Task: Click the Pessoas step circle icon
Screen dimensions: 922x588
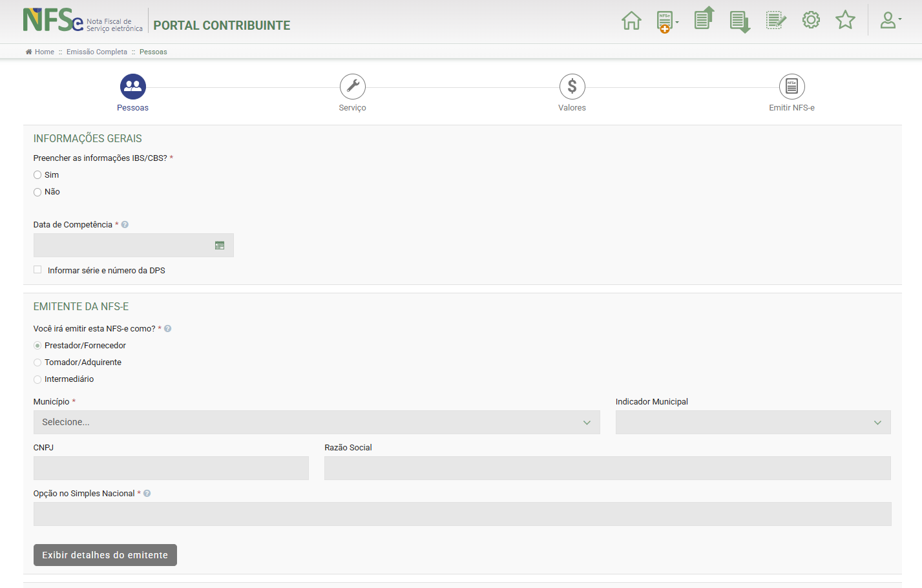Action: pyautogui.click(x=133, y=87)
